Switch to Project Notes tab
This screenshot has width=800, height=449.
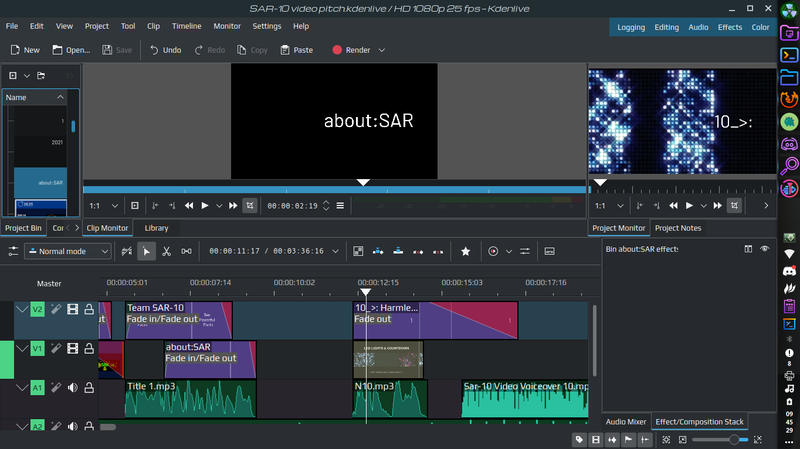tap(678, 228)
